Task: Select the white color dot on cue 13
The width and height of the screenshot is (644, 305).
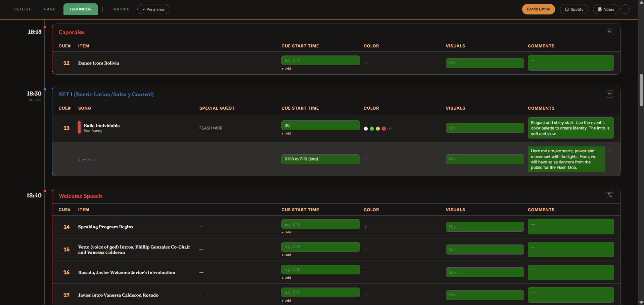Action: pos(366,128)
